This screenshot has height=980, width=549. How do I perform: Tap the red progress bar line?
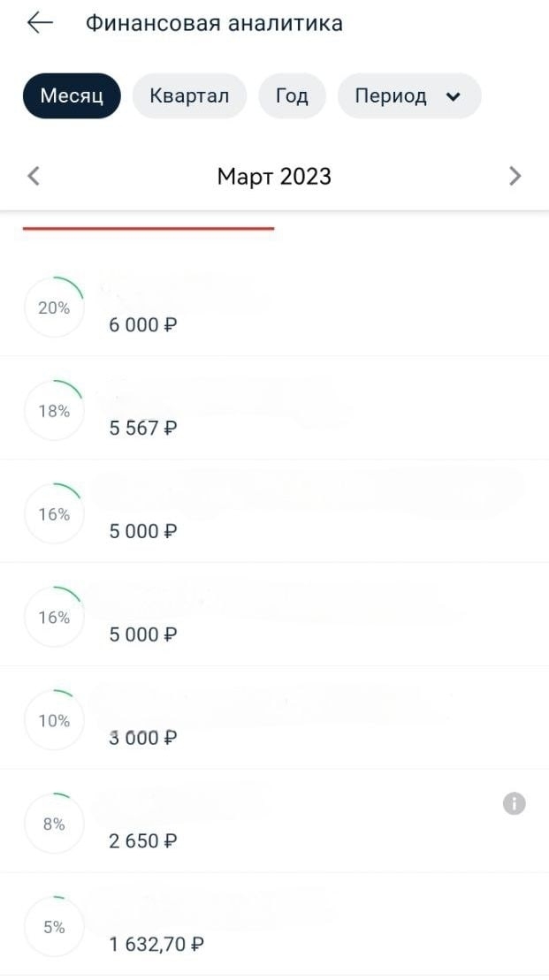click(149, 228)
